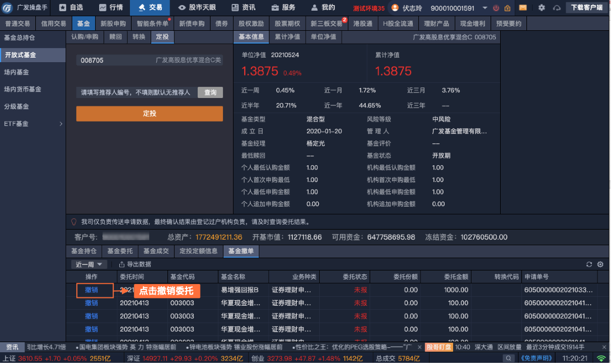Click 撤销 link for 易增强回报B row

click(x=91, y=290)
